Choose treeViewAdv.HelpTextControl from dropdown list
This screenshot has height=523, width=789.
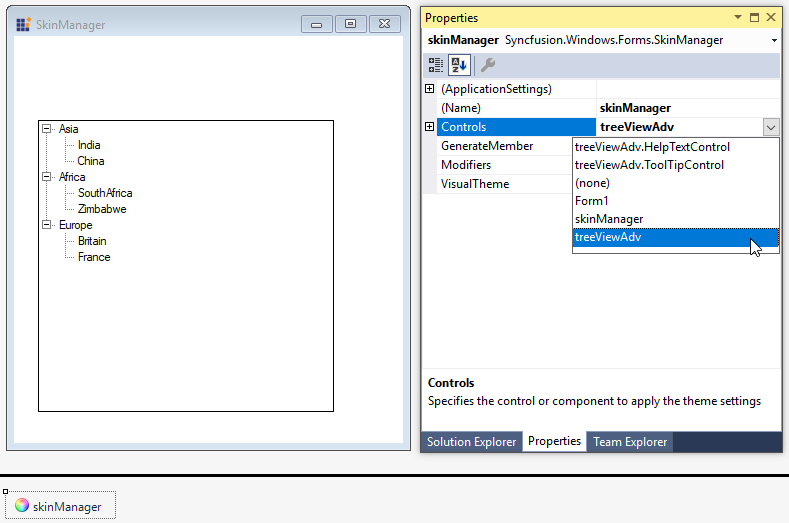pyautogui.click(x=675, y=147)
